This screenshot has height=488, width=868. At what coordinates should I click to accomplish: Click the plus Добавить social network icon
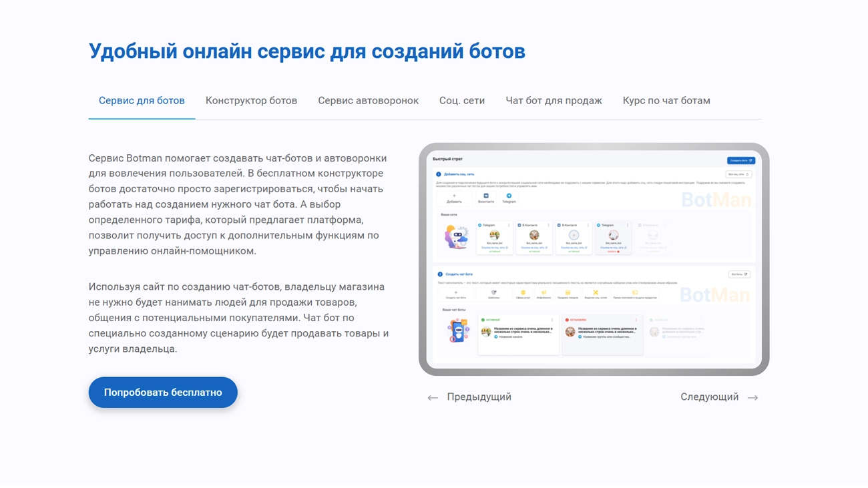click(454, 197)
